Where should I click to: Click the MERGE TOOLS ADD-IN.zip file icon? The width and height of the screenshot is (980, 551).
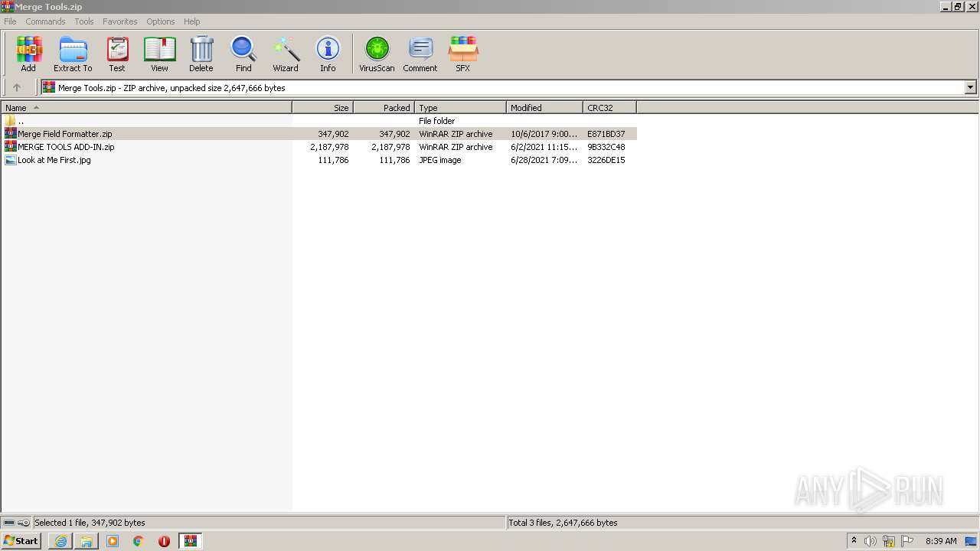pyautogui.click(x=11, y=147)
